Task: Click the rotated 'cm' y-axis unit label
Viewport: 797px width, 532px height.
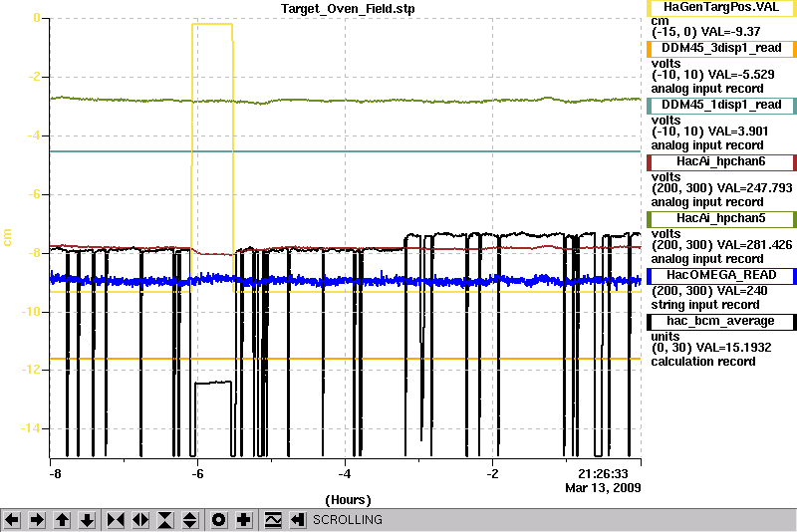Action: (x=7, y=238)
